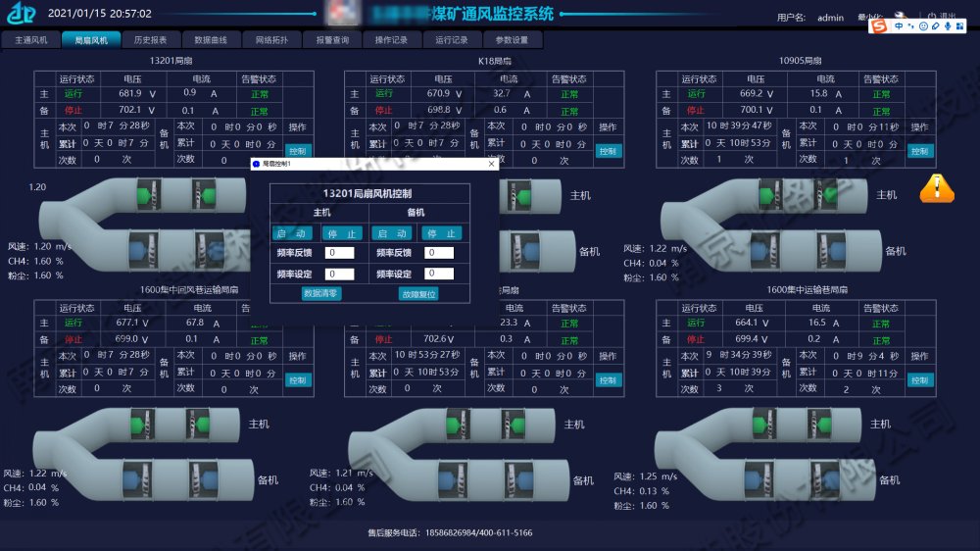Close the 局扇控制1 dialog window
Image resolution: width=980 pixels, height=551 pixels.
pyautogui.click(x=491, y=164)
